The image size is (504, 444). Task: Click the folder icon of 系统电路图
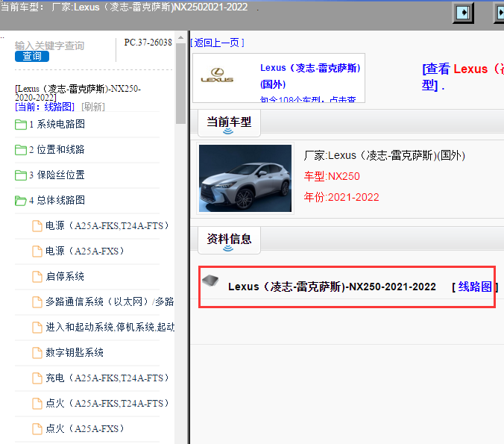click(x=21, y=124)
